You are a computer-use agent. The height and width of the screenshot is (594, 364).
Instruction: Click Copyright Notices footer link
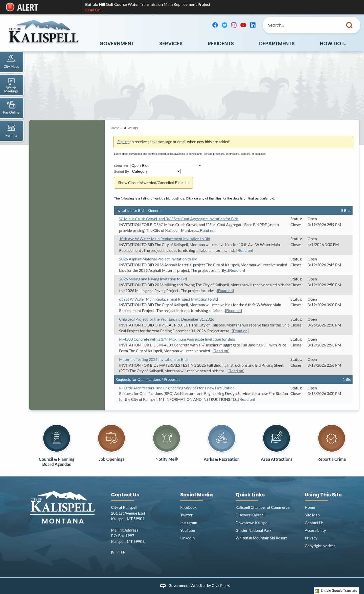click(x=320, y=546)
